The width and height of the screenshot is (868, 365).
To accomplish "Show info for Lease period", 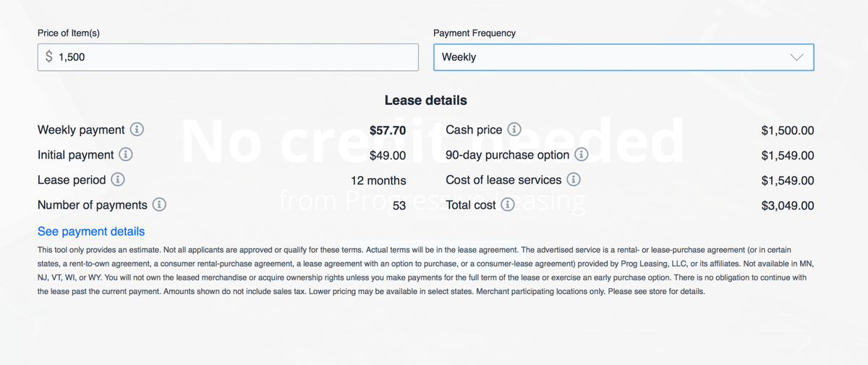I will pyautogui.click(x=117, y=180).
